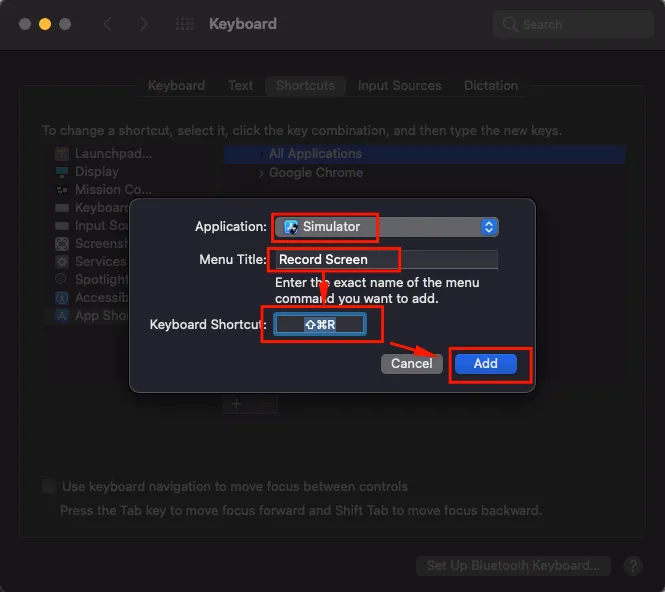
Task: Select the Display category
Action: click(x=97, y=172)
